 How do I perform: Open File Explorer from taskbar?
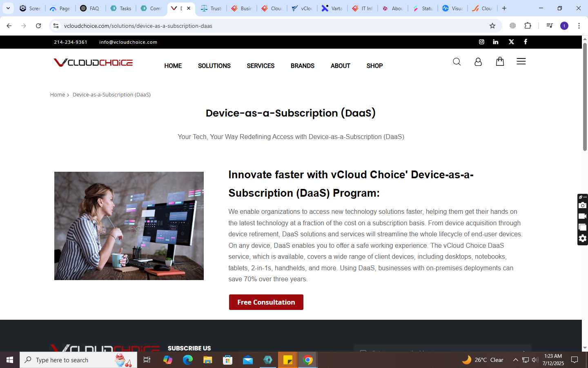coord(208,360)
